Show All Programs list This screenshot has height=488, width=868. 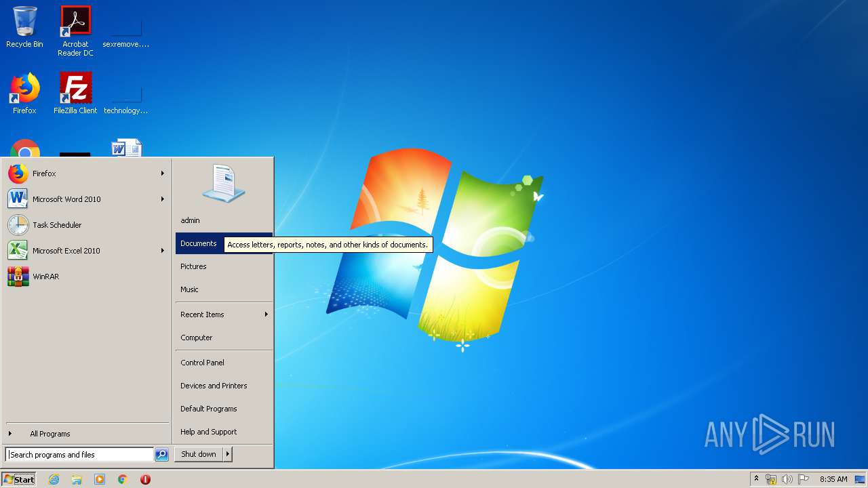(86, 434)
